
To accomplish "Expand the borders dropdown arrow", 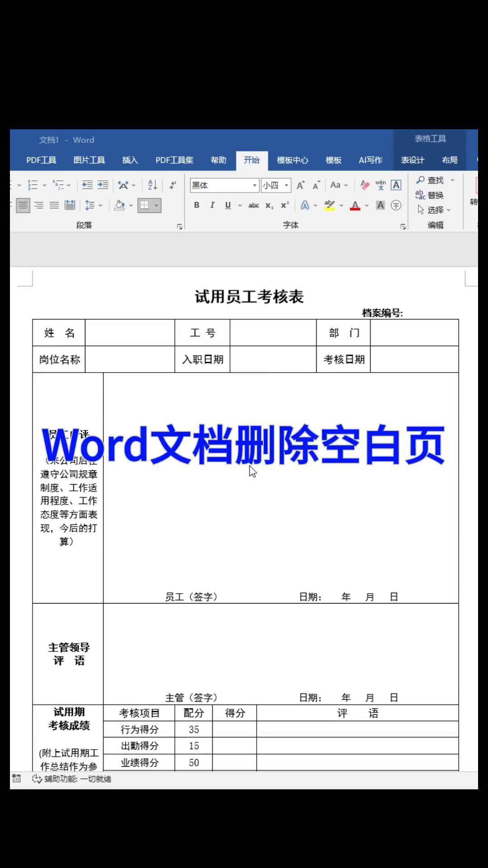I will (156, 206).
